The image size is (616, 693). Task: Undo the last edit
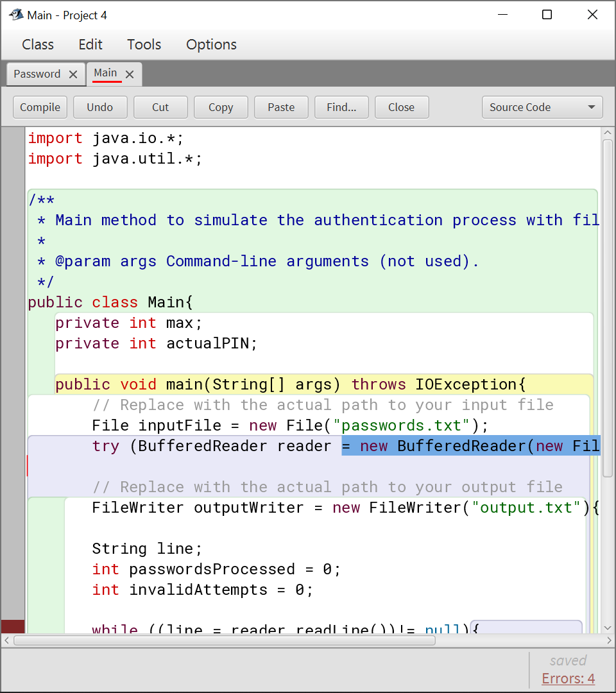coord(100,107)
